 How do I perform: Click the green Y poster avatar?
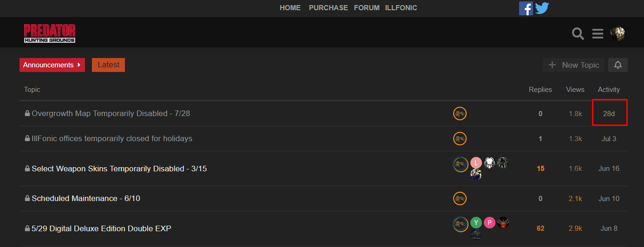tap(476, 222)
